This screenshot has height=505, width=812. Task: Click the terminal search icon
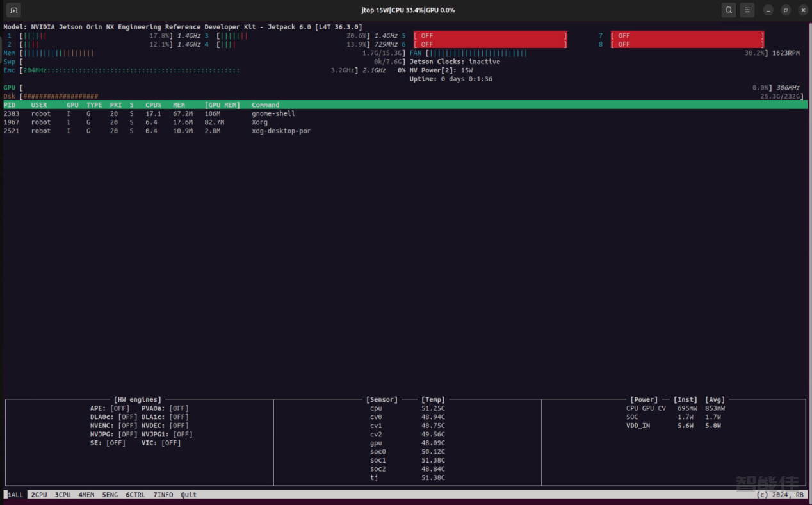pyautogui.click(x=729, y=10)
